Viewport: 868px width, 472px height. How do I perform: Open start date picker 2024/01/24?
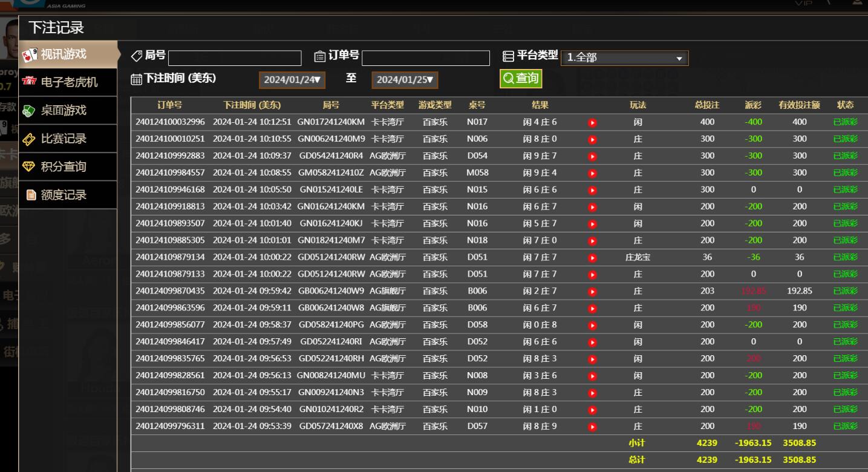click(292, 80)
